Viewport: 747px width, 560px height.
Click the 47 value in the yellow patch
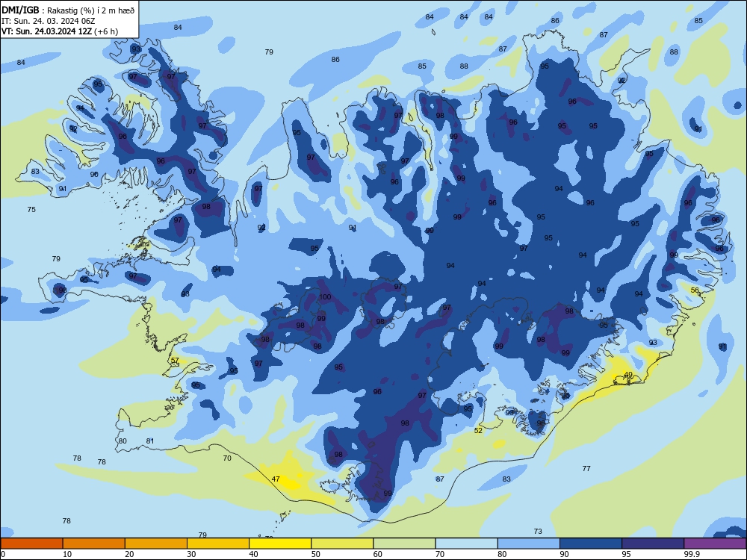pos(276,479)
